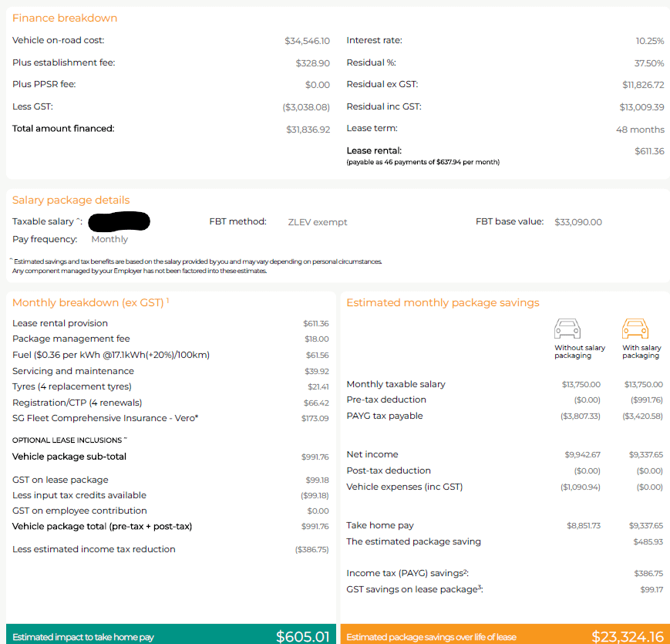Click the grey car icon without salary packaging
The width and height of the screenshot is (670, 644).
[567, 329]
